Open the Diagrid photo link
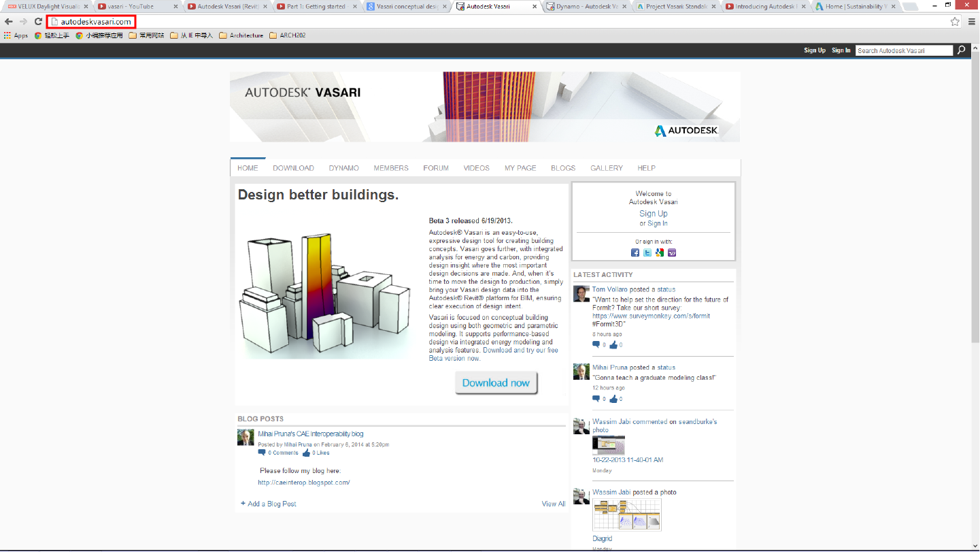This screenshot has height=552, width=980. point(603,538)
